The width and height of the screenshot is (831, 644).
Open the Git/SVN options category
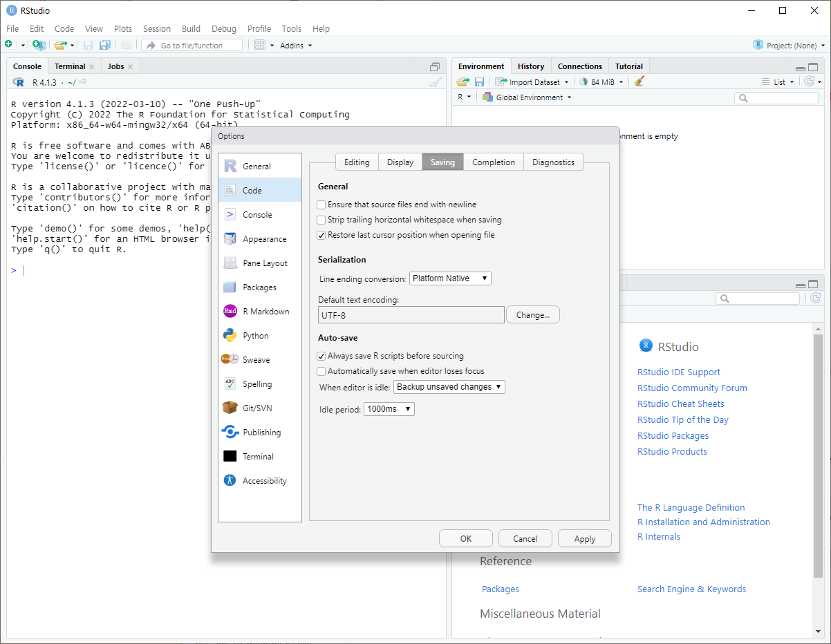260,408
